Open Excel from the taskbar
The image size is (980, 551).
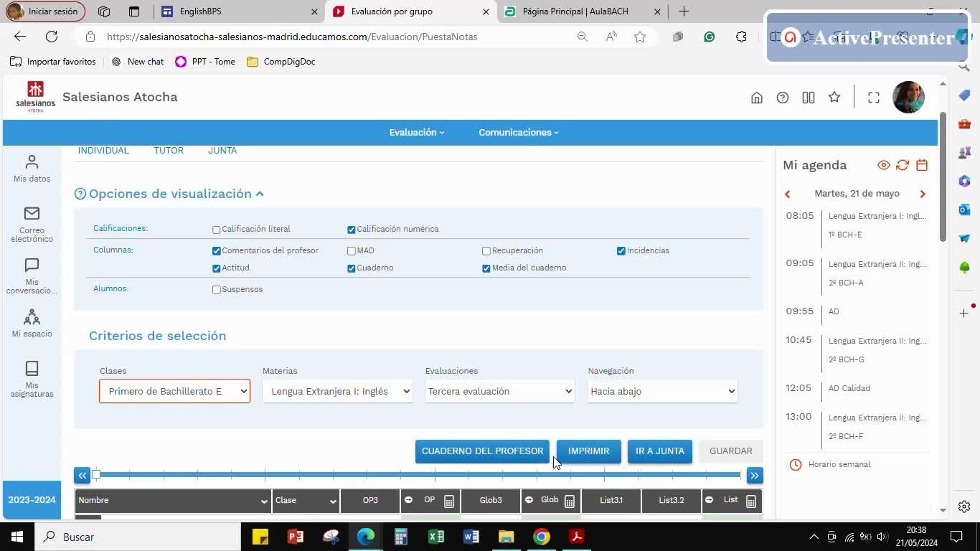point(436,537)
